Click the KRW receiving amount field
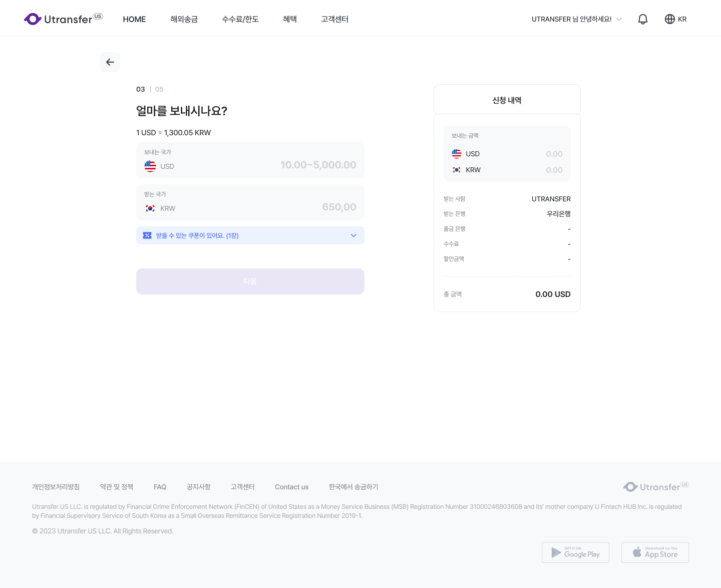 coord(250,202)
